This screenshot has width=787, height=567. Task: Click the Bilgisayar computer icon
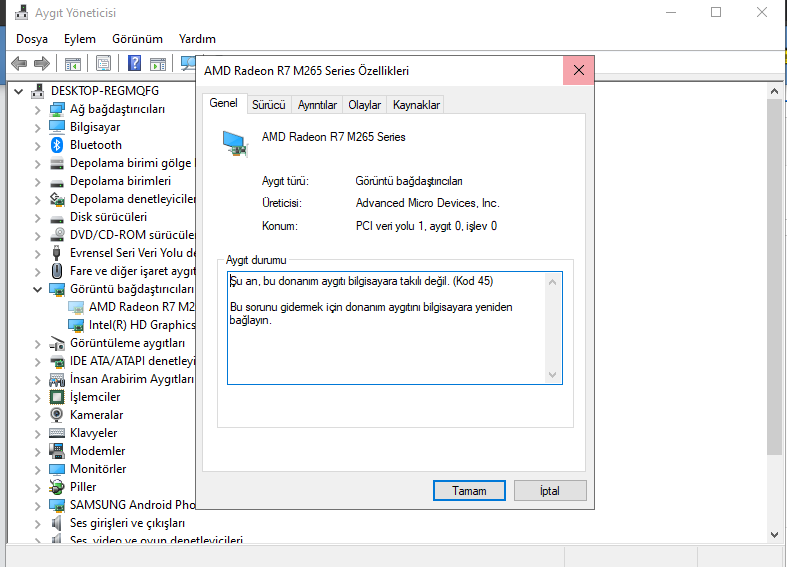(57, 127)
